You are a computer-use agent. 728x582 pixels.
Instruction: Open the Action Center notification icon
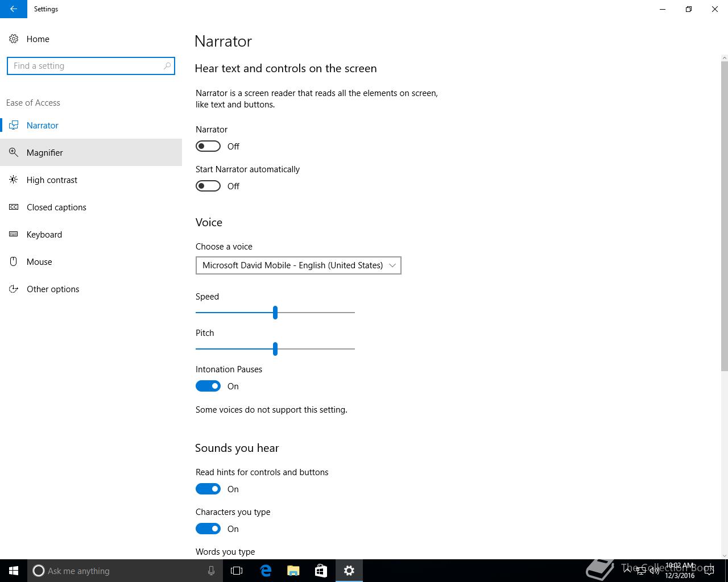click(x=709, y=571)
